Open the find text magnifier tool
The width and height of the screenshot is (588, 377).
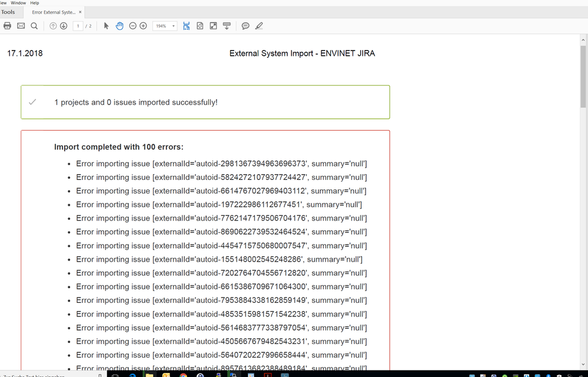coord(34,26)
